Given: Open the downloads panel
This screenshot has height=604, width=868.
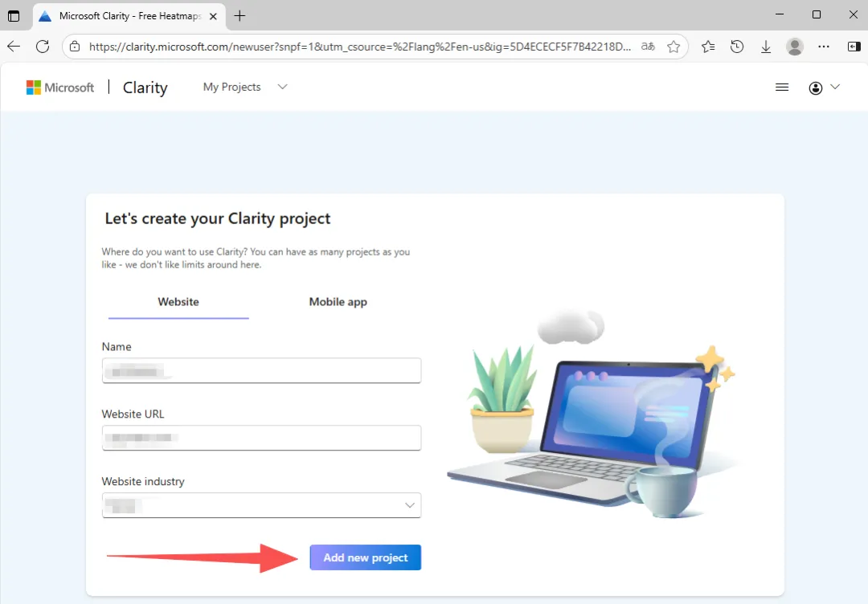Looking at the screenshot, I should point(766,47).
